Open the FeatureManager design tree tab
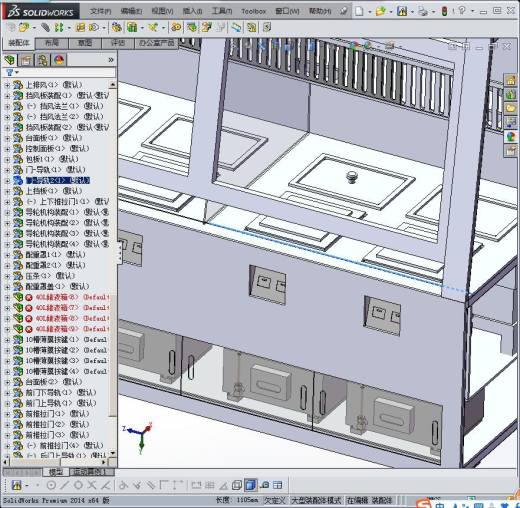520x508 pixels. point(10,60)
